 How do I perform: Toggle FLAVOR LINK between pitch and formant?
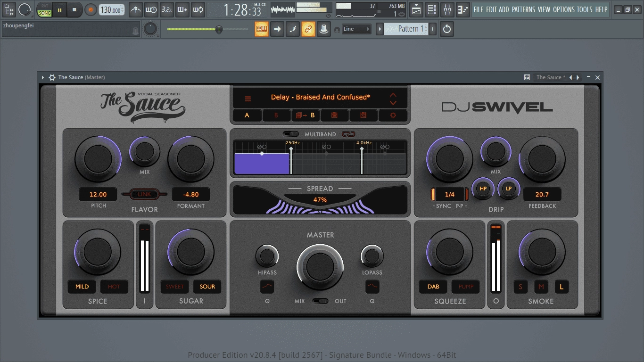144,194
